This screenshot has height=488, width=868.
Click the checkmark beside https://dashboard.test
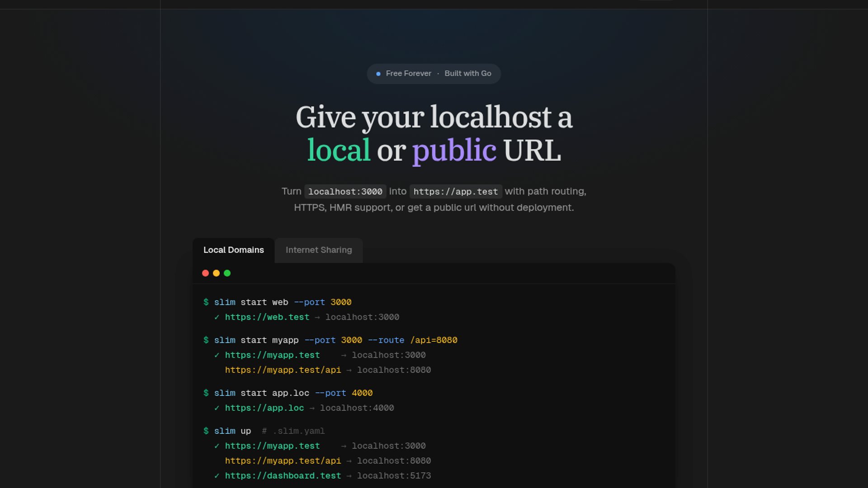(217, 476)
